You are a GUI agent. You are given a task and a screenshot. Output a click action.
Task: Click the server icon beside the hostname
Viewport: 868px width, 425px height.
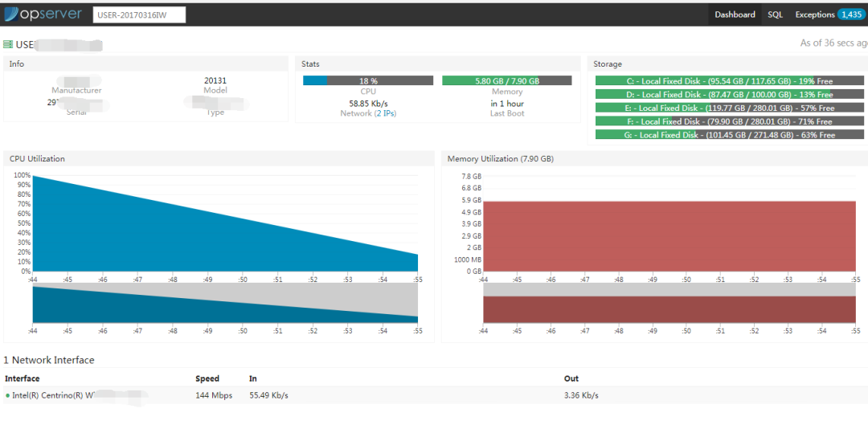click(8, 44)
